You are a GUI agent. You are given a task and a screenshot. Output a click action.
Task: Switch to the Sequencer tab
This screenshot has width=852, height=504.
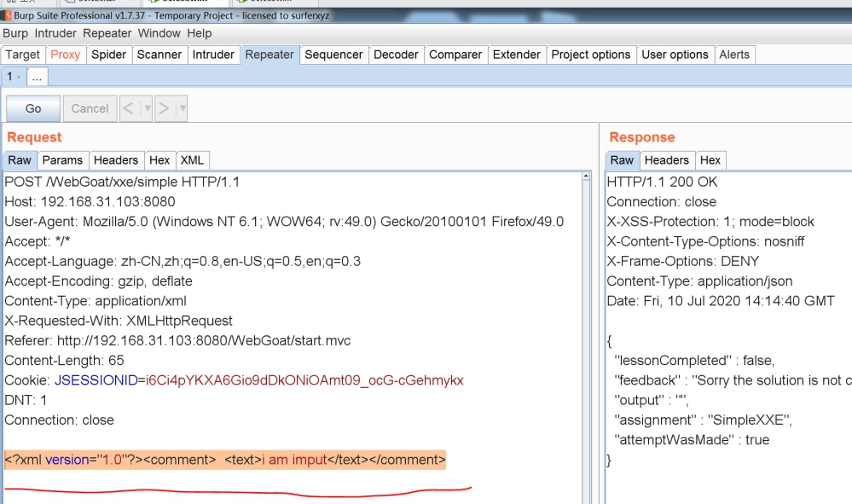pos(333,55)
